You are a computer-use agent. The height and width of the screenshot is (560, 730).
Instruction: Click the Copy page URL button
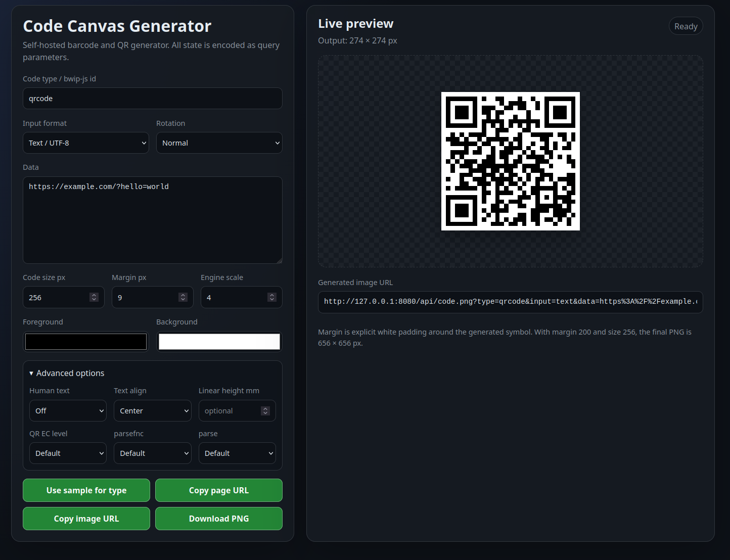point(219,490)
